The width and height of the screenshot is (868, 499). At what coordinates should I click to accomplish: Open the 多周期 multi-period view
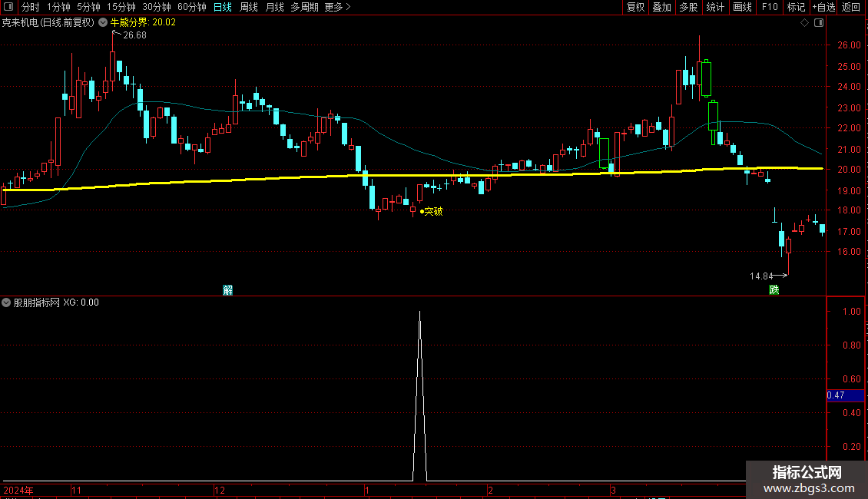click(304, 7)
